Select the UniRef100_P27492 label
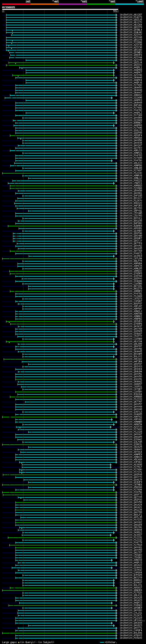The width and height of the screenshot is (146, 644). [x=131, y=85]
